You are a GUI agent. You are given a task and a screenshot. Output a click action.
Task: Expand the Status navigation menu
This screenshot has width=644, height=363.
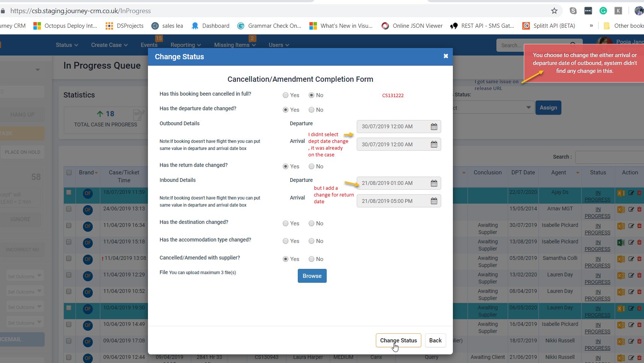click(67, 45)
